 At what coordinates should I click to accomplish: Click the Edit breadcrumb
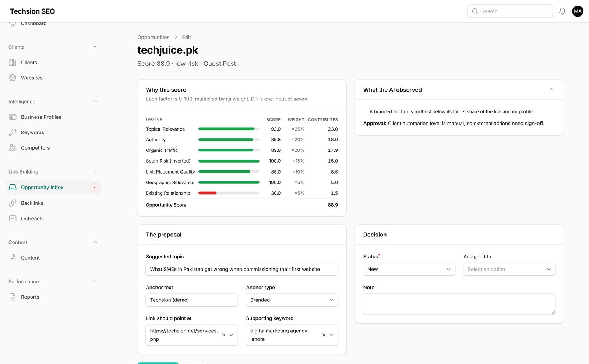tap(186, 37)
